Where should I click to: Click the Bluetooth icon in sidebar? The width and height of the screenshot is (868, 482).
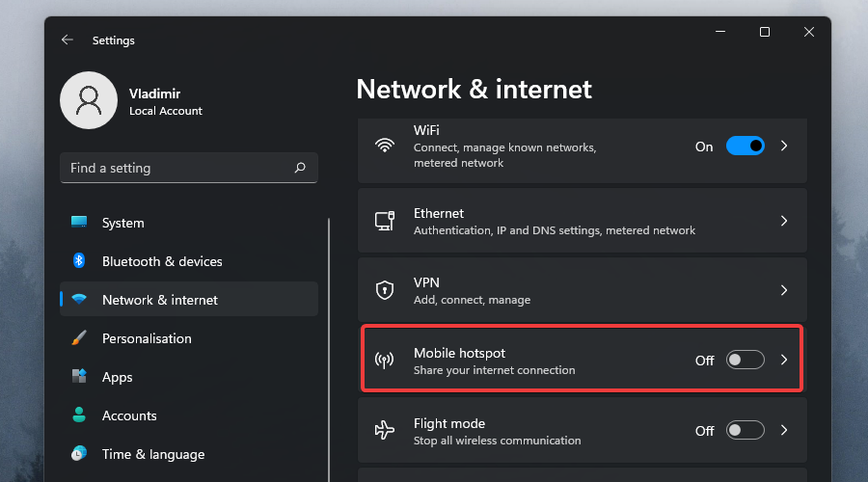point(80,261)
